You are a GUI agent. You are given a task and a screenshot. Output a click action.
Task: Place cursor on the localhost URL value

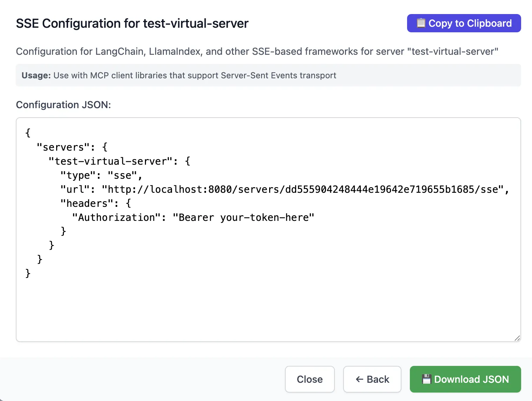[x=302, y=189]
